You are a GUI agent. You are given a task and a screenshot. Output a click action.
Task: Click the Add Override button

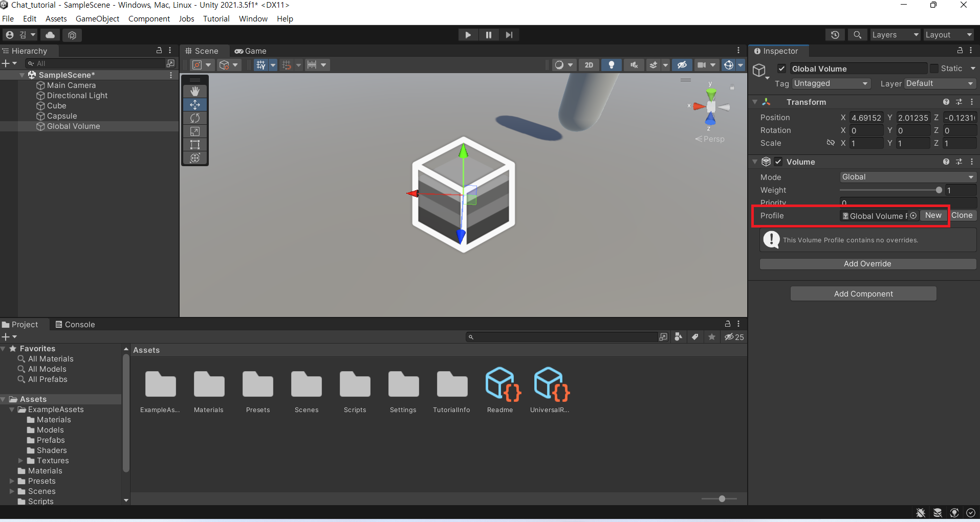(867, 264)
